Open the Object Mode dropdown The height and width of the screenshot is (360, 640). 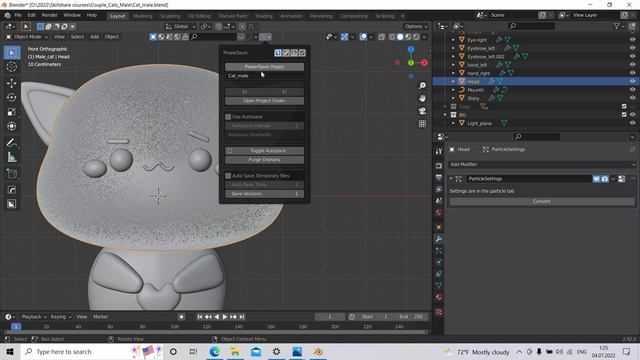click(27, 37)
